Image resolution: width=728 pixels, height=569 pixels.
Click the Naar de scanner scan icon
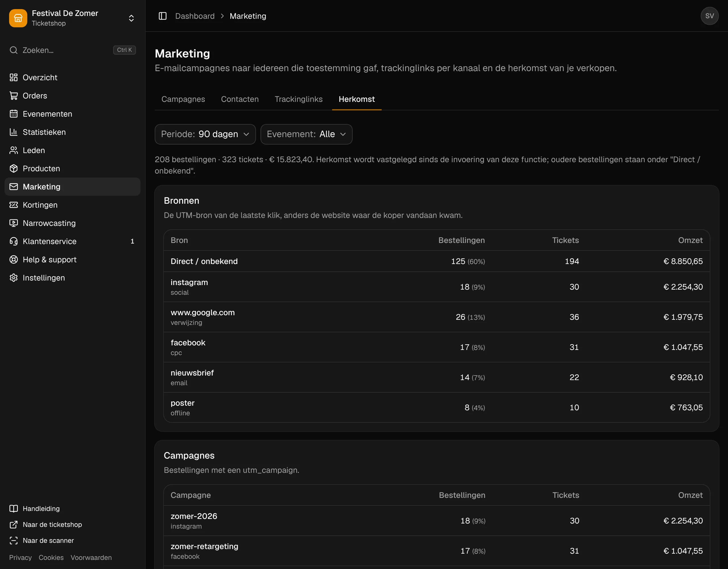pos(14,541)
